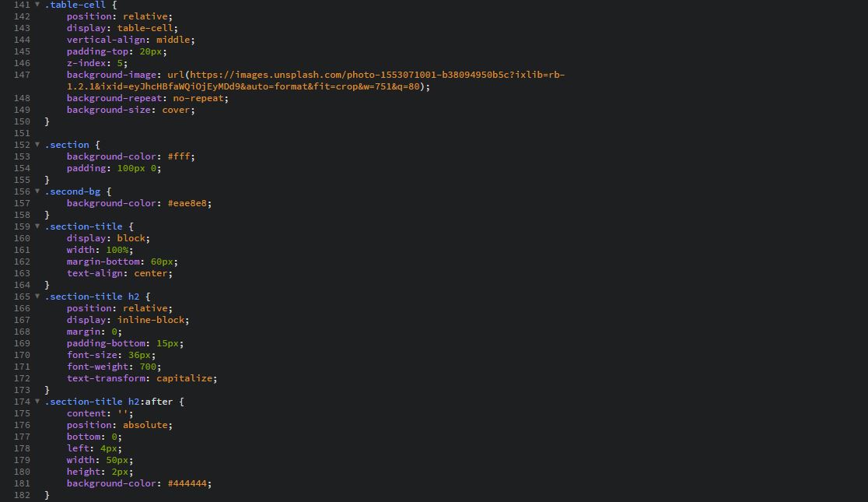The width and height of the screenshot is (868, 502).
Task: Click line number 151 in gutter
Action: tap(22, 133)
